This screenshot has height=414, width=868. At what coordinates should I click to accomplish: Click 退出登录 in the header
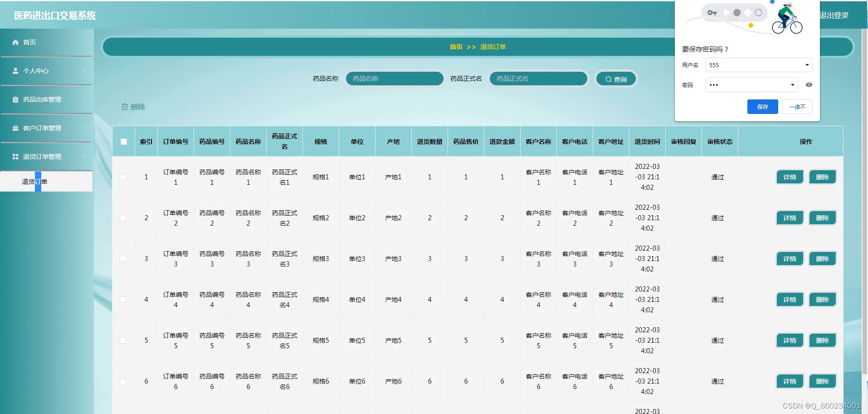click(834, 15)
